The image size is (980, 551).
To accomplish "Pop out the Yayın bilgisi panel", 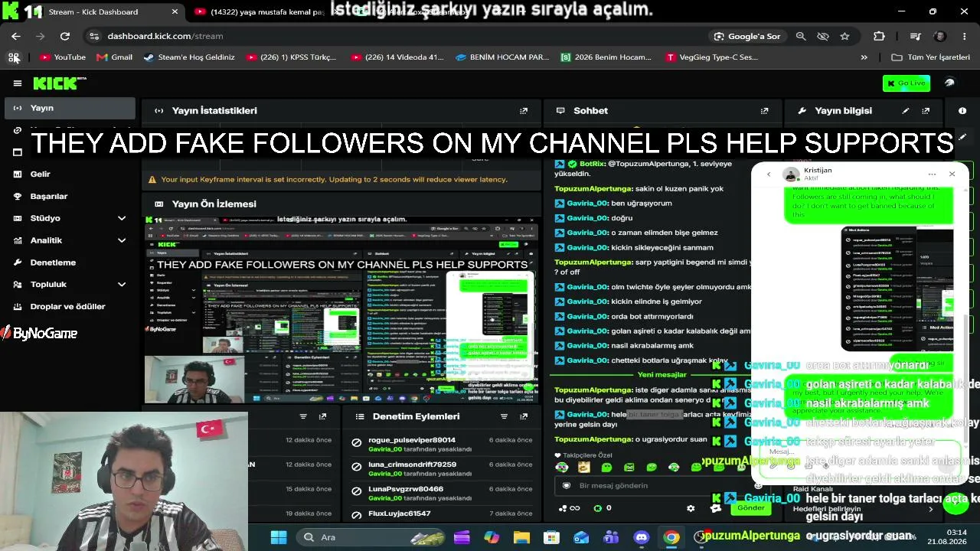I will (x=926, y=111).
